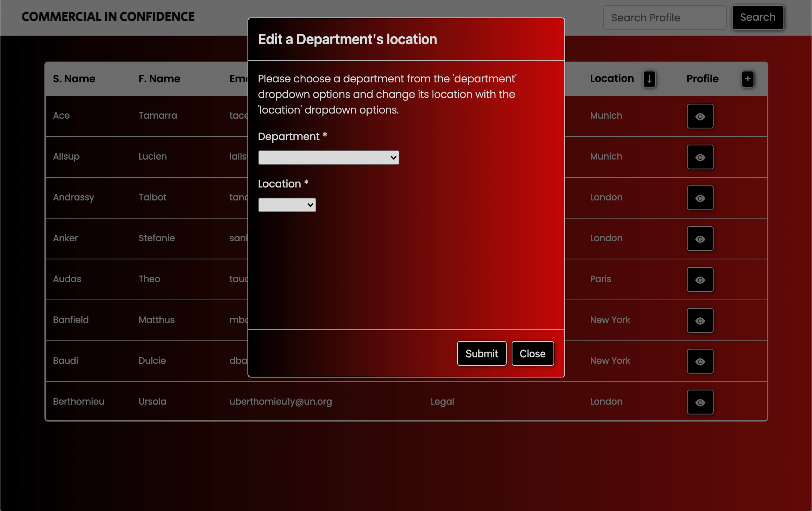The width and height of the screenshot is (812, 511).
Task: View profile of Anker Stefanie
Action: point(700,239)
